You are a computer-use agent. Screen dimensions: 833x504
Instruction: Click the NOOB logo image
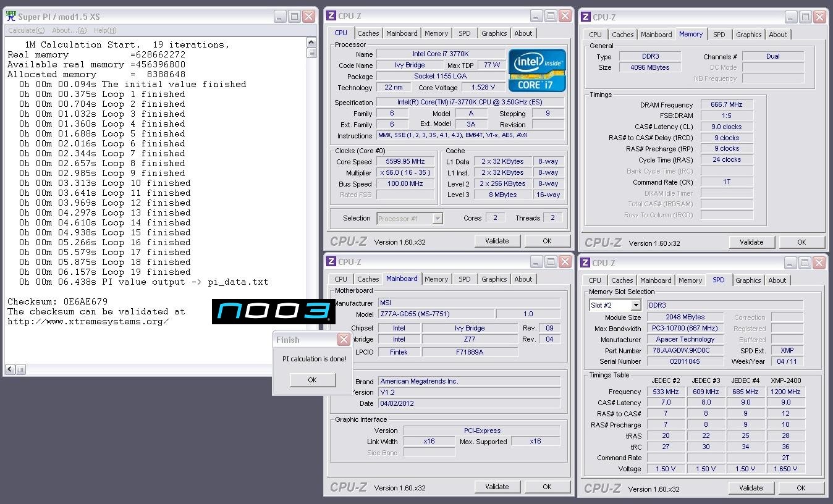tap(273, 311)
